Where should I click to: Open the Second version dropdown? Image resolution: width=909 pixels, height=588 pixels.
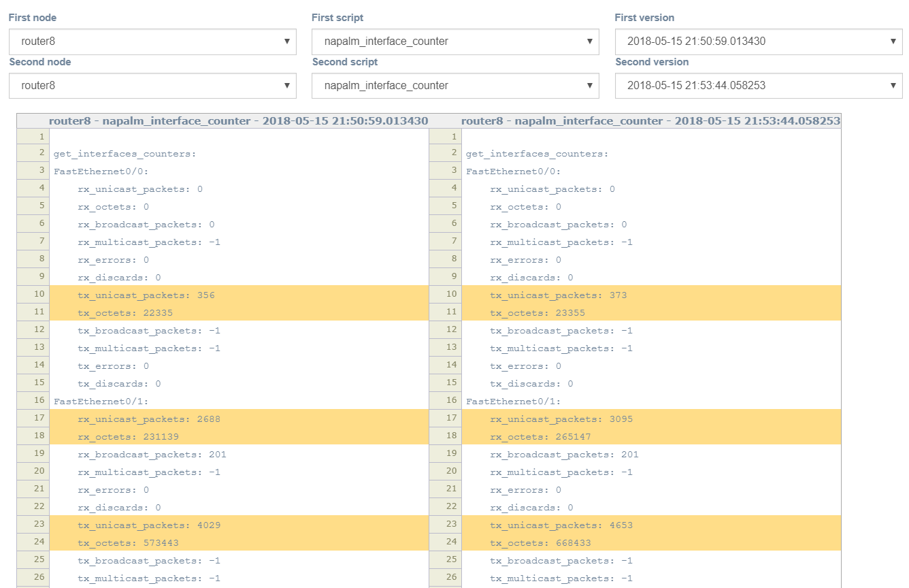coord(759,86)
